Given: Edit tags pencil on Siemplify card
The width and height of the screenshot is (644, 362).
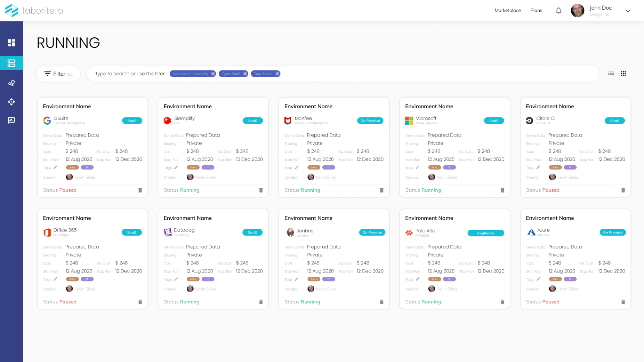Looking at the screenshot, I should point(176,167).
